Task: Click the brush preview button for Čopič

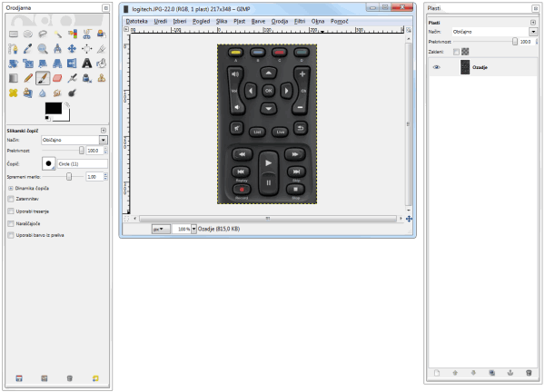Action: (x=49, y=163)
